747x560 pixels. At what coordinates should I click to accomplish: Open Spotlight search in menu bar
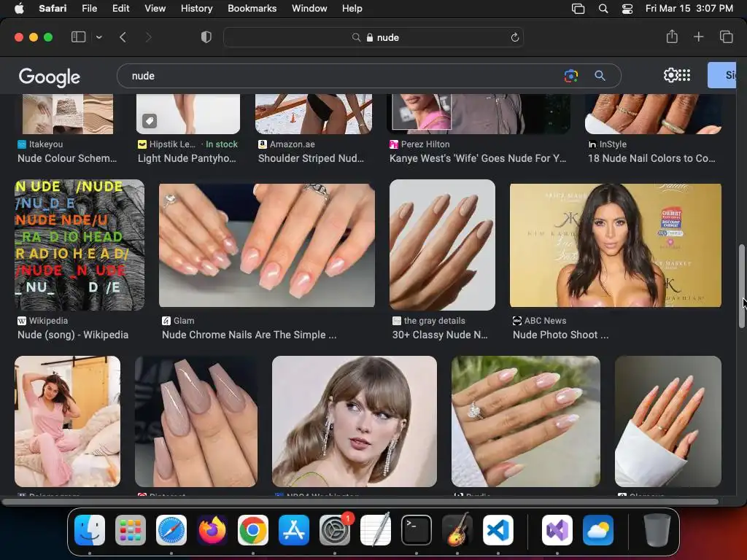pos(603,9)
